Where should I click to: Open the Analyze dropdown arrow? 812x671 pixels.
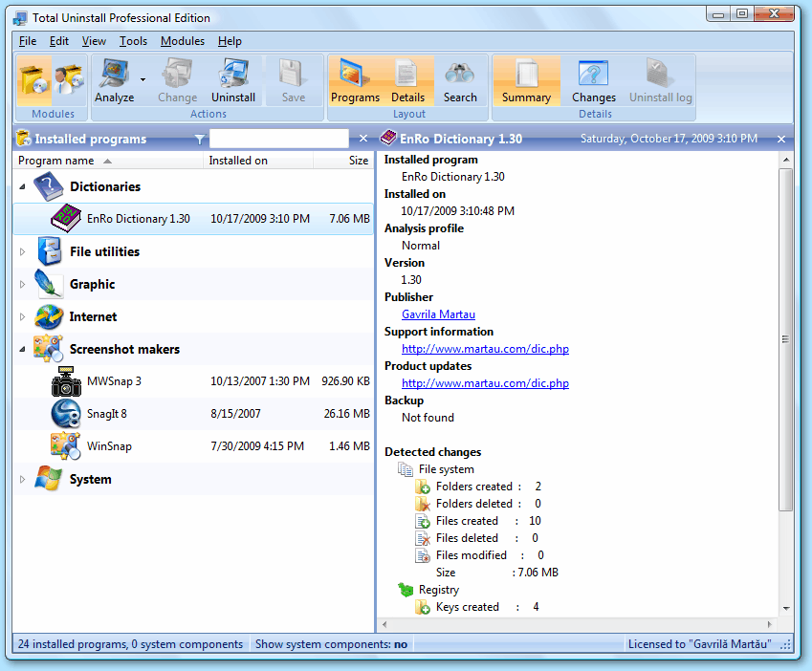point(143,80)
